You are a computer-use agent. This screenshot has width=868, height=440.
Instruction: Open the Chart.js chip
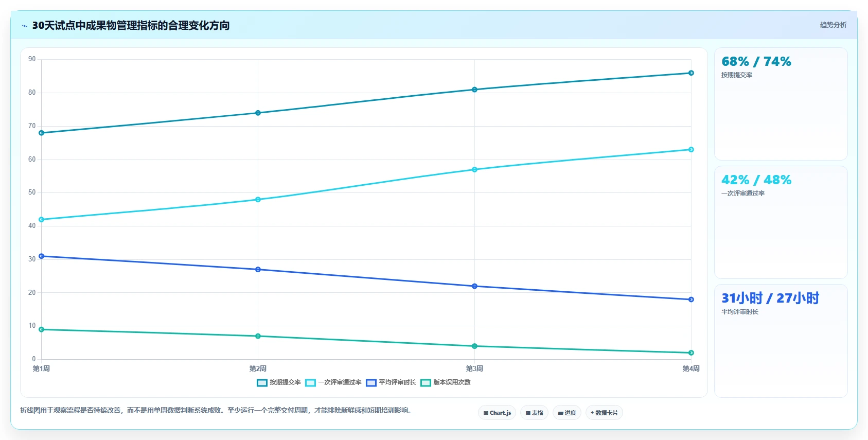[x=497, y=413]
